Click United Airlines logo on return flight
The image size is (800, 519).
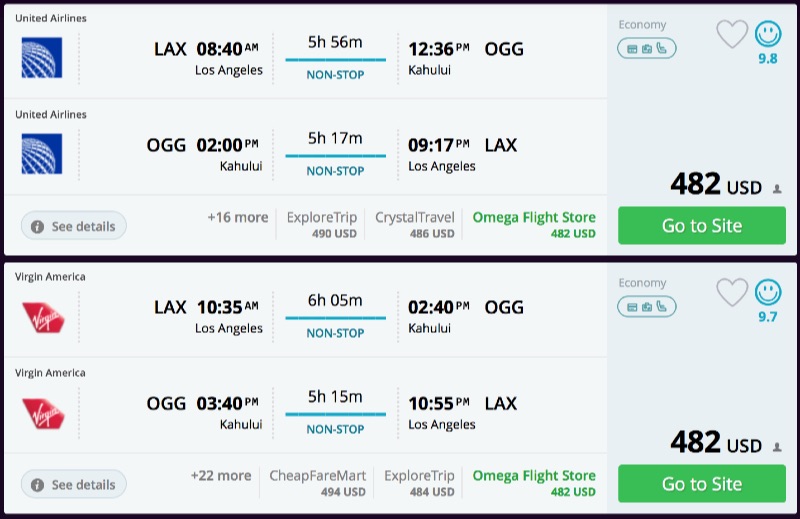[x=42, y=154]
